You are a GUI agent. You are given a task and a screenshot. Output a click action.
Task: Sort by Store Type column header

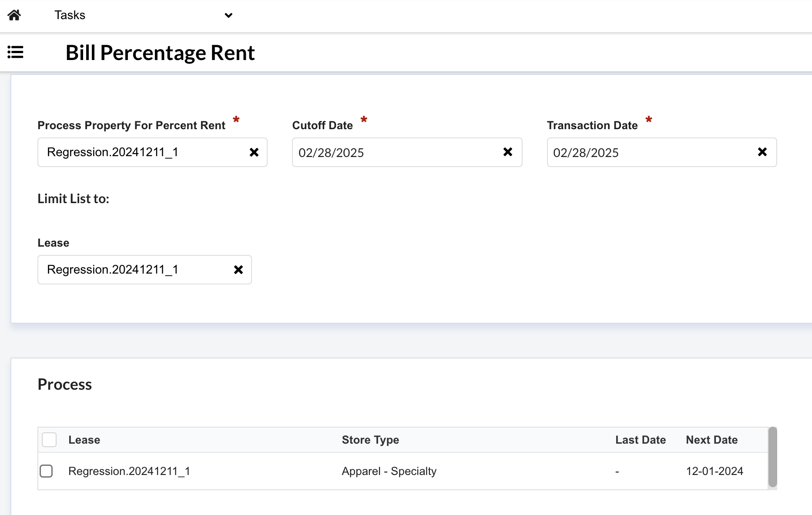[x=370, y=440]
